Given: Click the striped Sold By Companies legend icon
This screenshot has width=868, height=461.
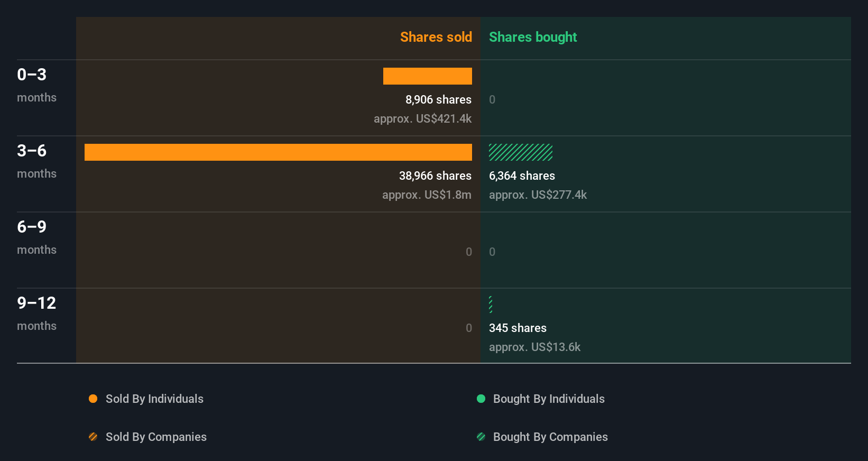Looking at the screenshot, I should (93, 437).
